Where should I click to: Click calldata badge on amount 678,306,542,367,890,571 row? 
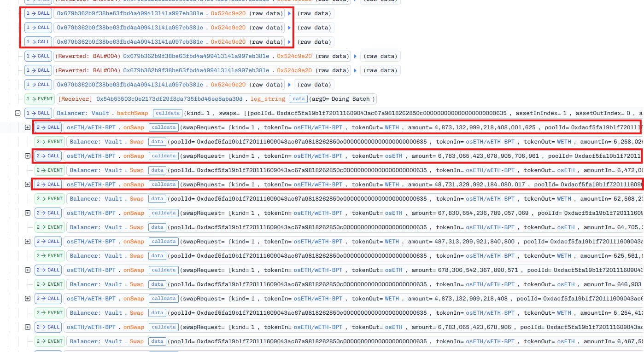pyautogui.click(x=164, y=270)
